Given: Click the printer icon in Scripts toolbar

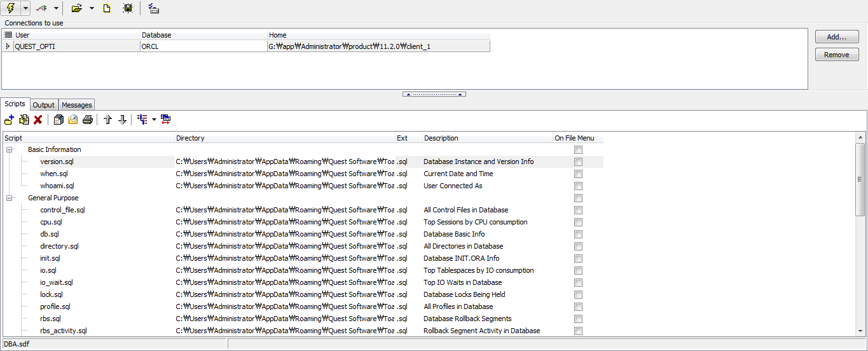Looking at the screenshot, I should 88,120.
